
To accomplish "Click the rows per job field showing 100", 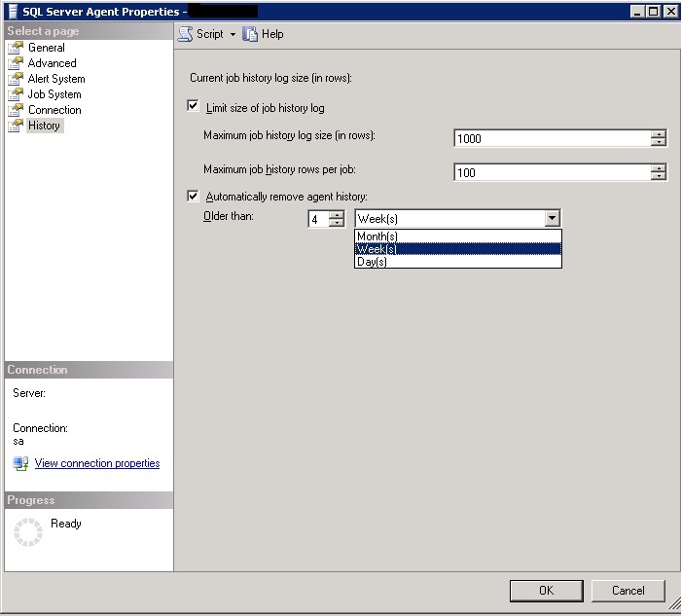I will point(553,172).
